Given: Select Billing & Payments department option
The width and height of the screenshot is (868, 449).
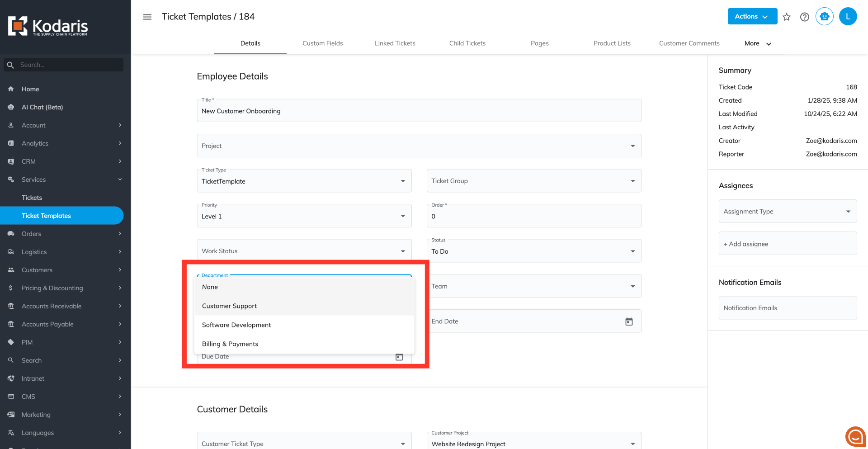Looking at the screenshot, I should coord(304,344).
